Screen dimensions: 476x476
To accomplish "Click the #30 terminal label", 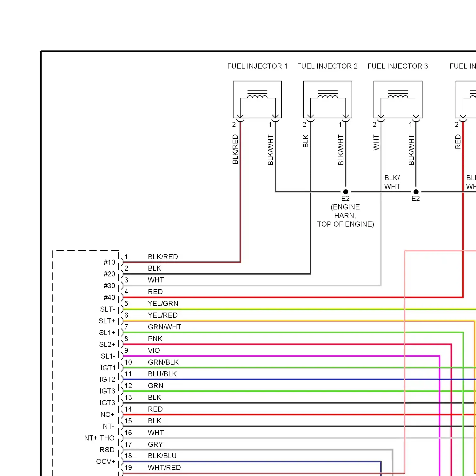I will tap(109, 286).
